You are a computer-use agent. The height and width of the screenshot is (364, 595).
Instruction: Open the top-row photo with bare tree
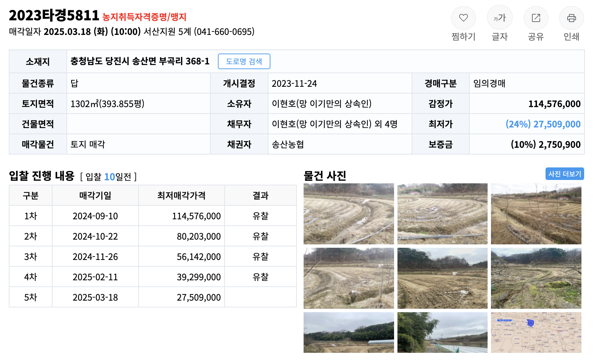pos(536,214)
